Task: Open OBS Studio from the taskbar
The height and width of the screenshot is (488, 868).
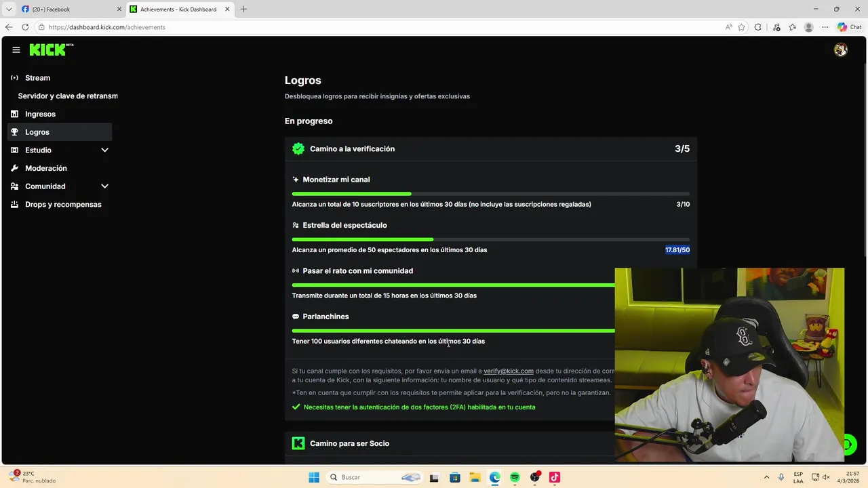Action: 535,477
